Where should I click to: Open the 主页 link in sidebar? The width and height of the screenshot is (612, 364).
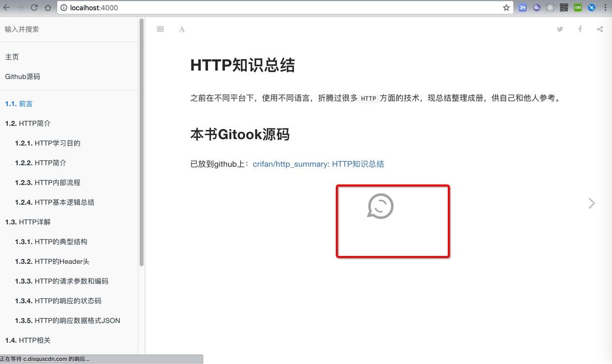[12, 57]
